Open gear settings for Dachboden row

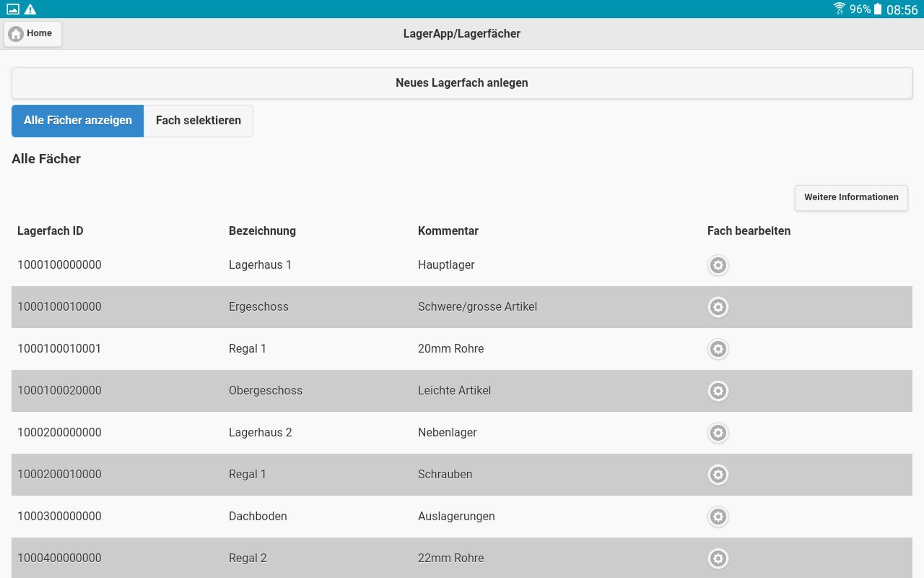pyautogui.click(x=718, y=517)
